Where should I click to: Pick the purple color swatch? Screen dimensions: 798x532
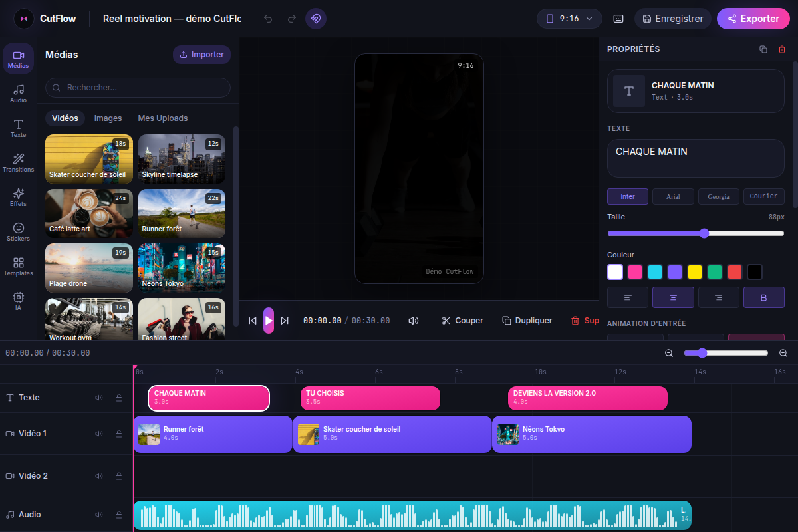click(x=675, y=272)
